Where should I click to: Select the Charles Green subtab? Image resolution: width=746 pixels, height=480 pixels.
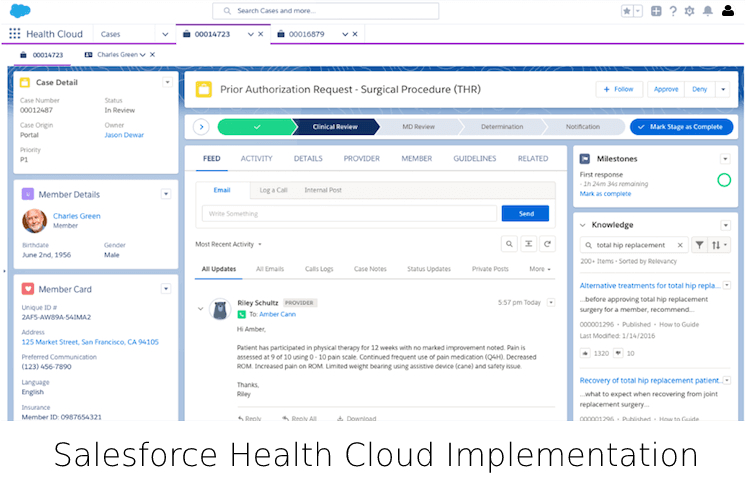(117, 55)
